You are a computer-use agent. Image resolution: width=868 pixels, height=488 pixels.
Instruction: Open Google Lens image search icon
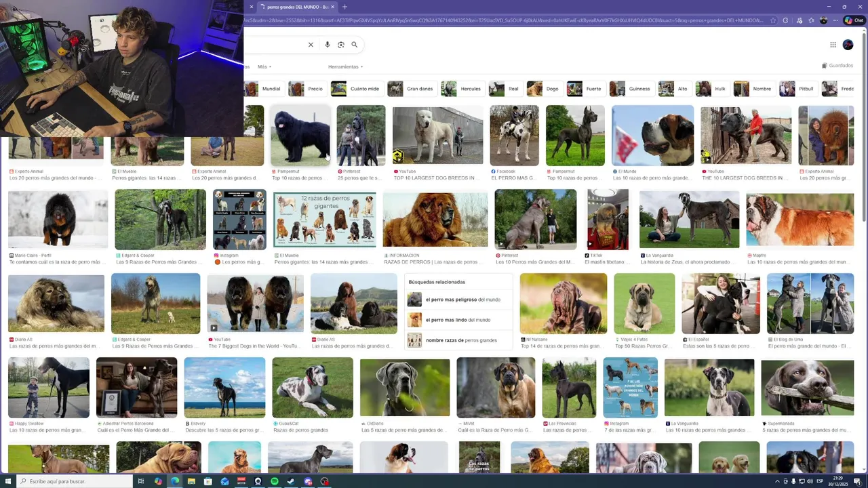[x=340, y=45]
